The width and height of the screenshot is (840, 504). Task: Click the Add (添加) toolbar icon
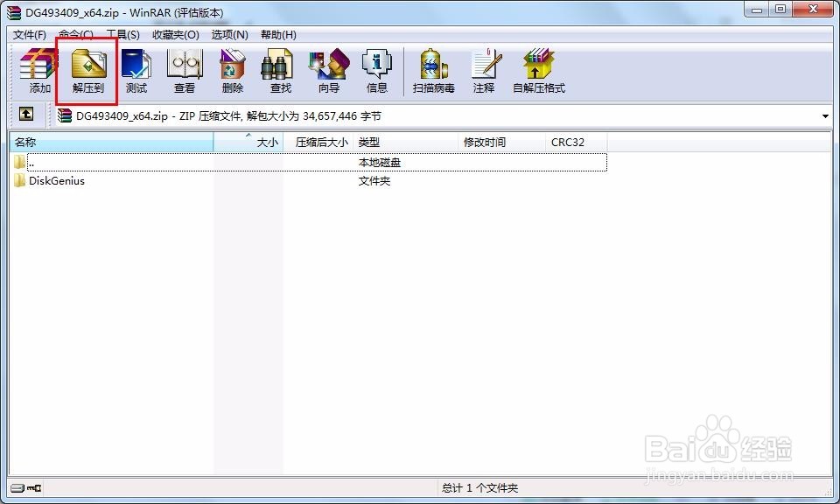tap(38, 71)
